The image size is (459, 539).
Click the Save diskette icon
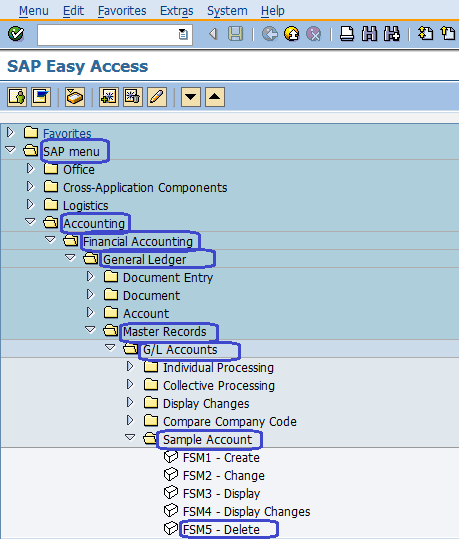pos(236,34)
